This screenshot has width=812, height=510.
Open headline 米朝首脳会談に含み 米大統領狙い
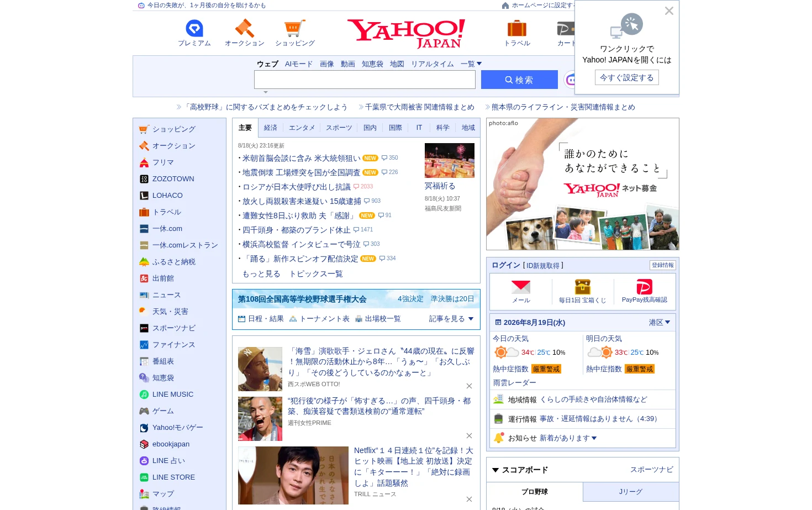point(302,158)
